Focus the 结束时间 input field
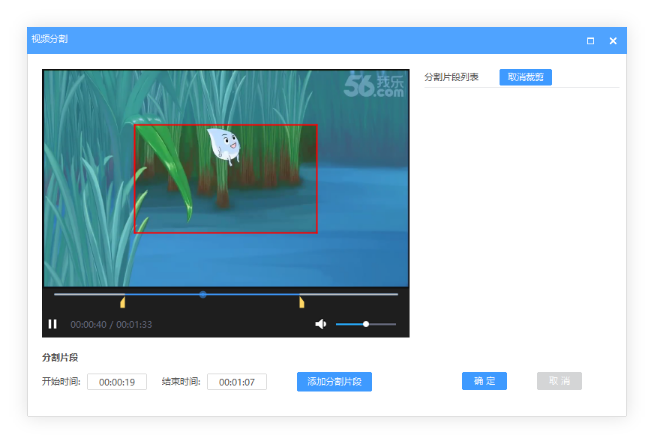The image size is (654, 444). (237, 382)
